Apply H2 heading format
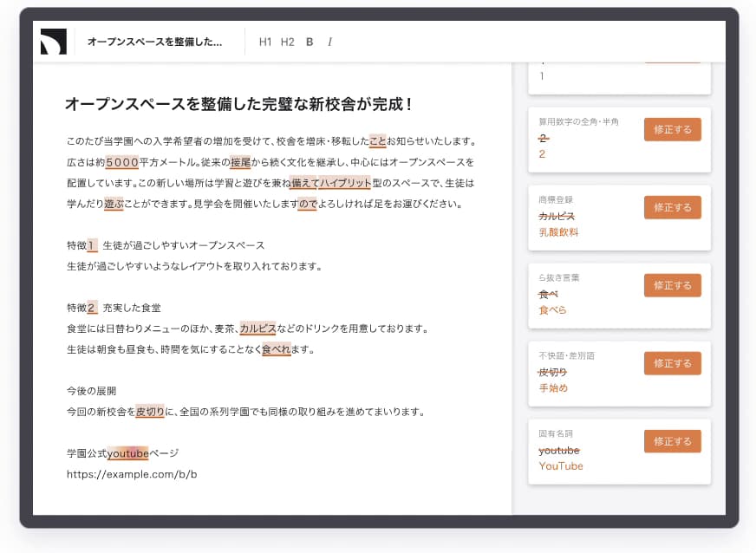Screen dimensions: 756x553 [x=288, y=42]
